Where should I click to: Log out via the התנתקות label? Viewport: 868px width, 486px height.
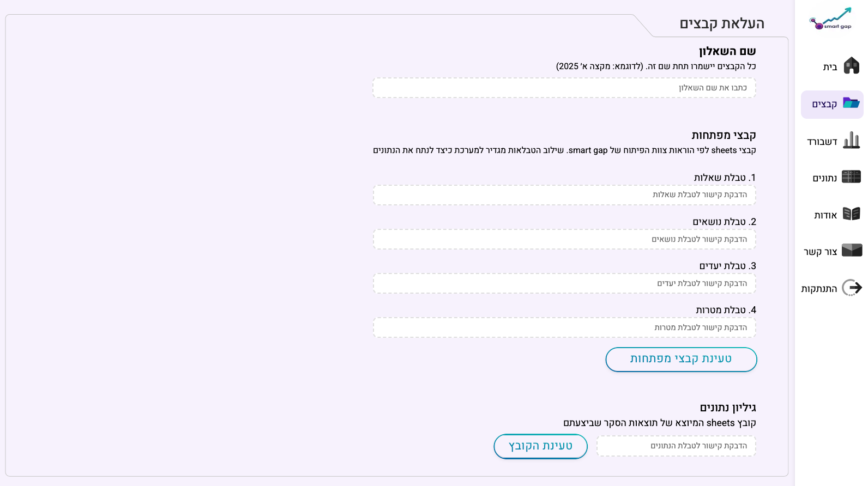pos(819,289)
